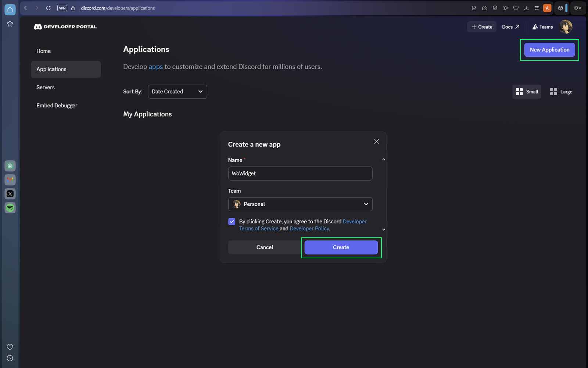Image resolution: width=588 pixels, height=368 pixels.
Task: Open Servers in the left sidebar
Action: (x=66, y=87)
